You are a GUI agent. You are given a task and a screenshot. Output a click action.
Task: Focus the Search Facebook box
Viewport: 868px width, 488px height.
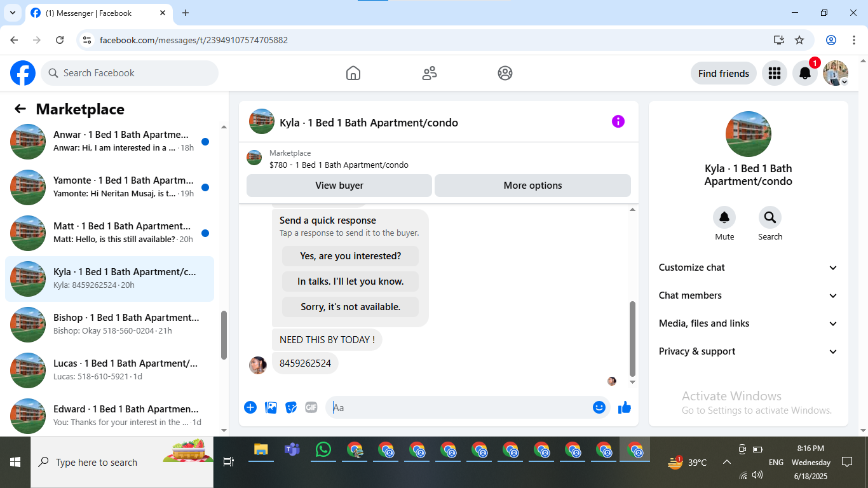(x=130, y=73)
